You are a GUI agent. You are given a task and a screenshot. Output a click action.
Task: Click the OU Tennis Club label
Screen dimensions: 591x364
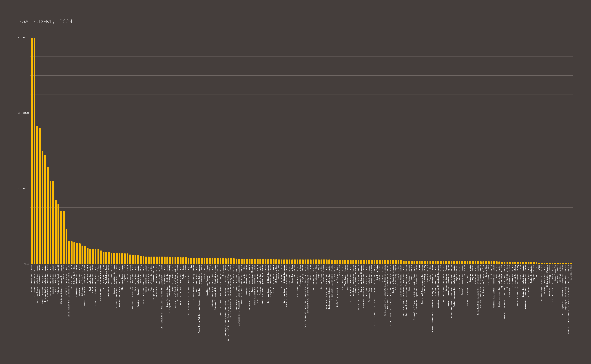click(571, 272)
